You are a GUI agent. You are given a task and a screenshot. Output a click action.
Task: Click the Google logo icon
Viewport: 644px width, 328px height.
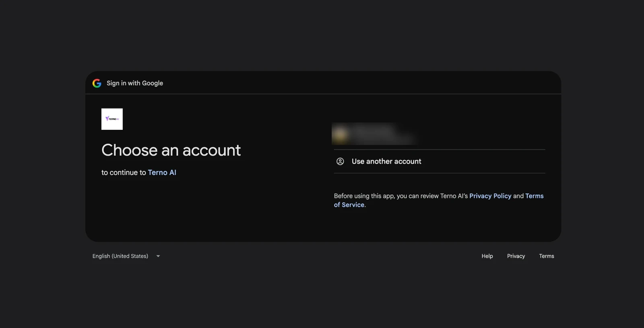coord(97,83)
